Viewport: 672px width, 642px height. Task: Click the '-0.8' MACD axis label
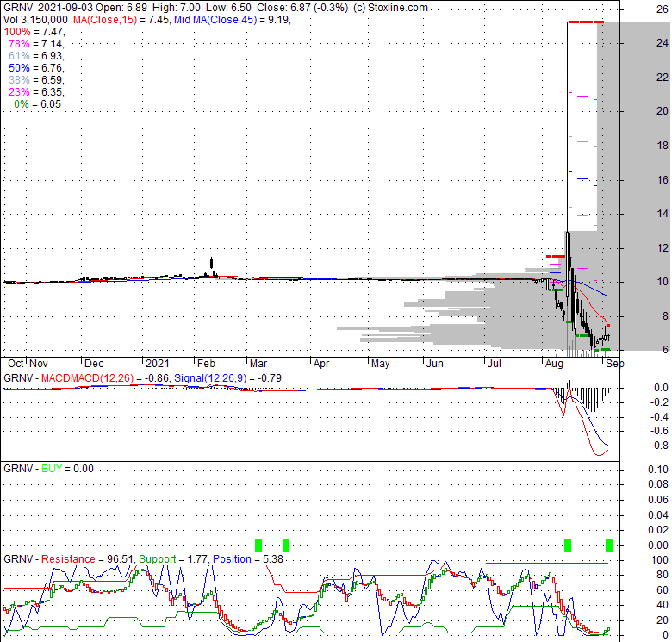point(659,446)
